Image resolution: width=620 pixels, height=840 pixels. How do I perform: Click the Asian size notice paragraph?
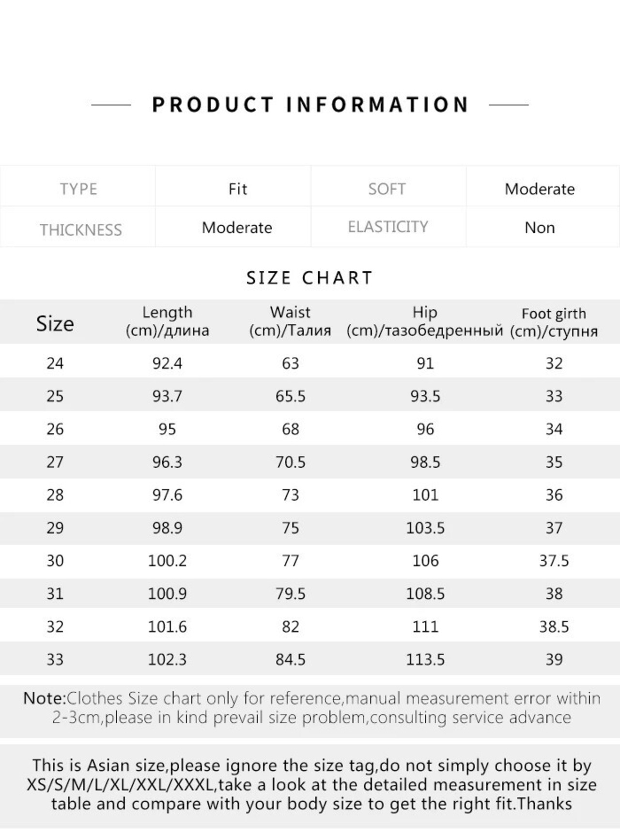tap(311, 784)
